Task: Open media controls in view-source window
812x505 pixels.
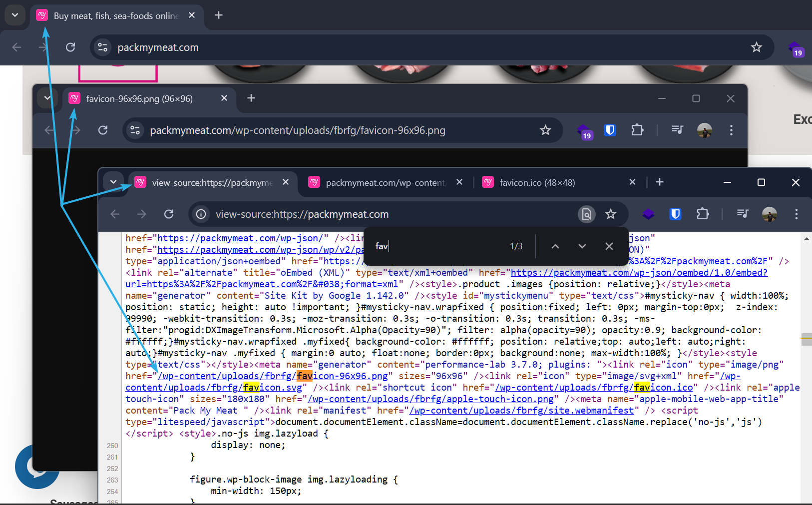Action: click(x=743, y=214)
